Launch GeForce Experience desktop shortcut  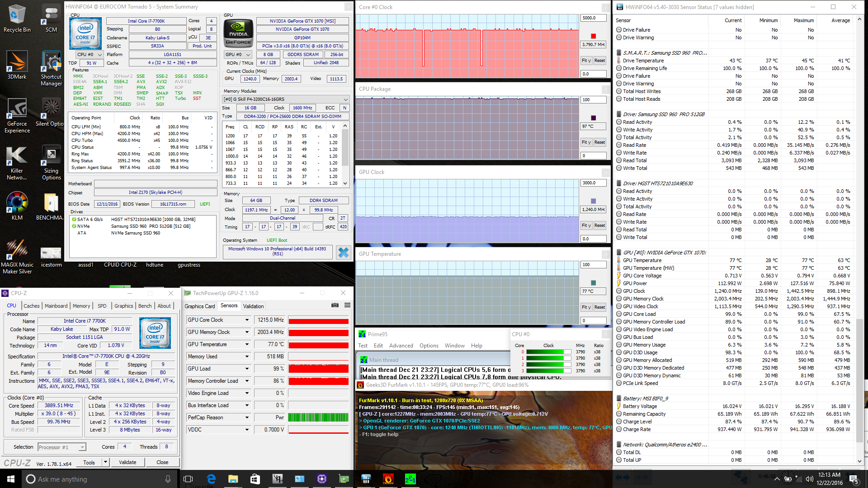17,116
